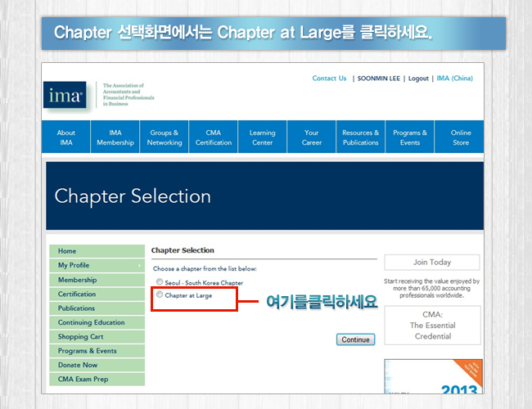Open Continuing Education in the sidebar
The height and width of the screenshot is (409, 532).
click(97, 322)
